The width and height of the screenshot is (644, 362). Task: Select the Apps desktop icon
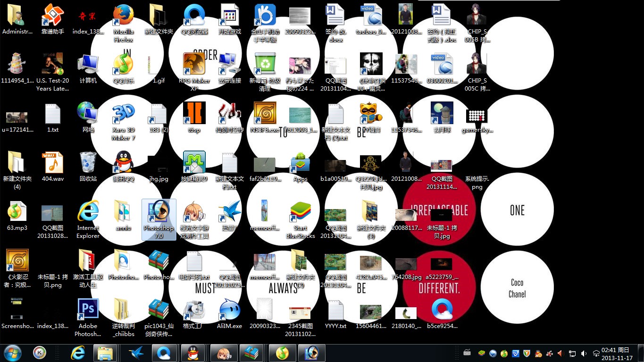coord(301,167)
